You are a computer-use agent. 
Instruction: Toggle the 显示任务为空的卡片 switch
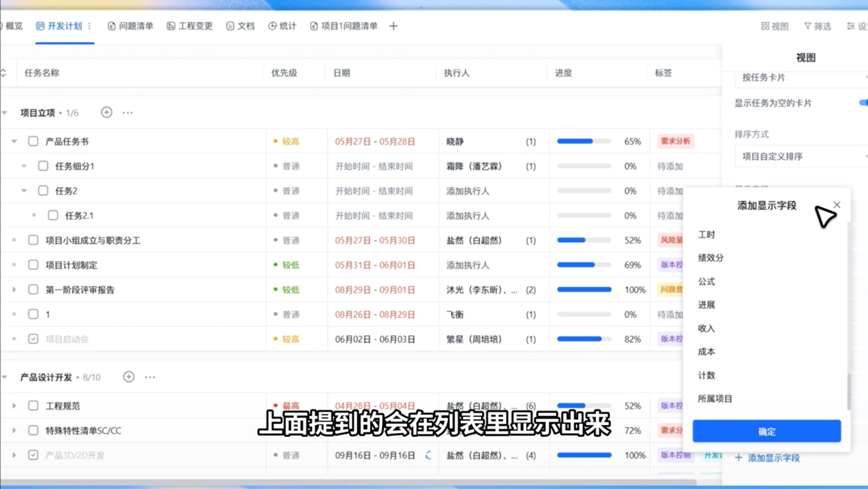pyautogui.click(x=863, y=103)
